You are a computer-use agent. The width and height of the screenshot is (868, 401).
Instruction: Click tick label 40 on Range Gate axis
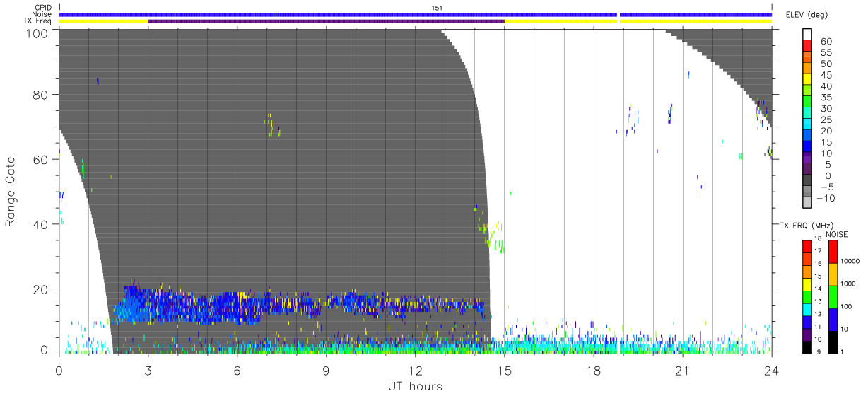42,224
